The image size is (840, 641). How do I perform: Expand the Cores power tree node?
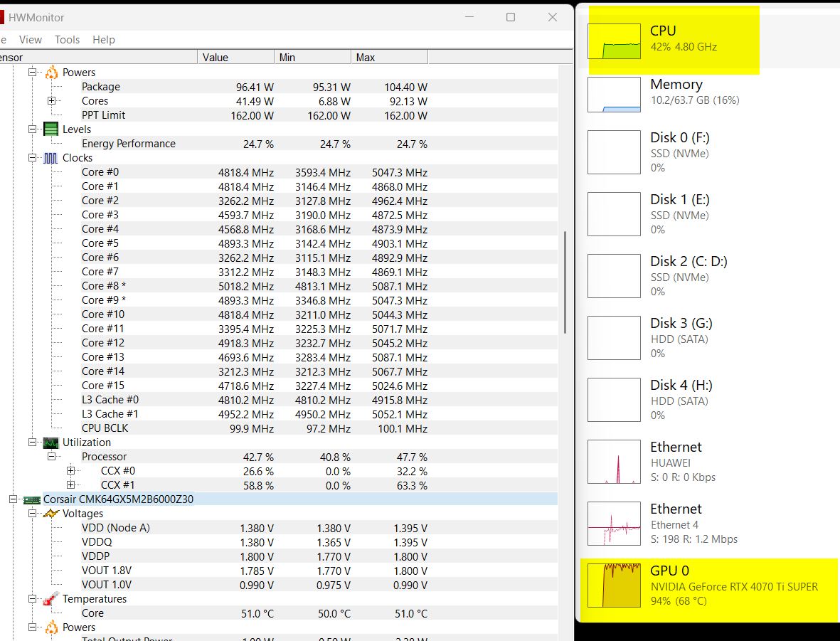(x=51, y=101)
